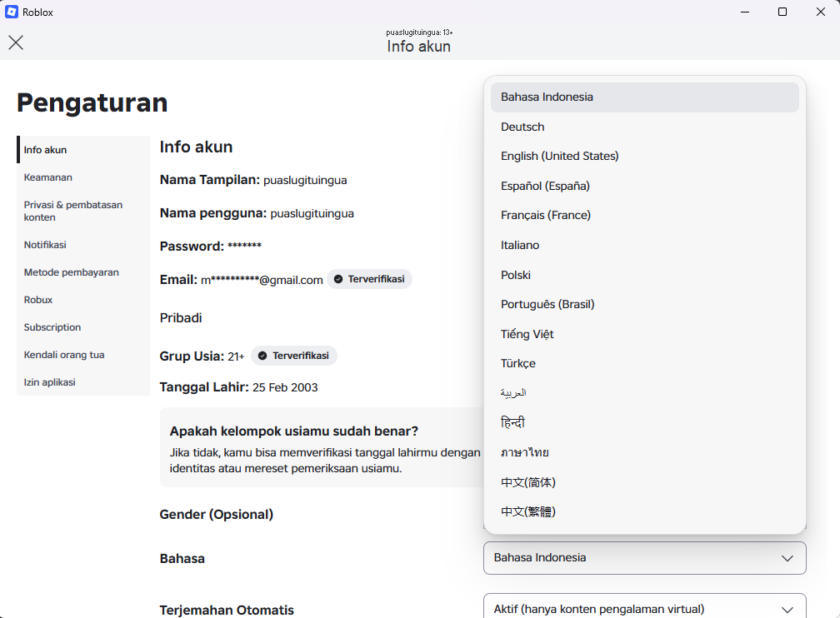Select Polski language option
Image resolution: width=840 pixels, height=618 pixels.
click(x=644, y=275)
